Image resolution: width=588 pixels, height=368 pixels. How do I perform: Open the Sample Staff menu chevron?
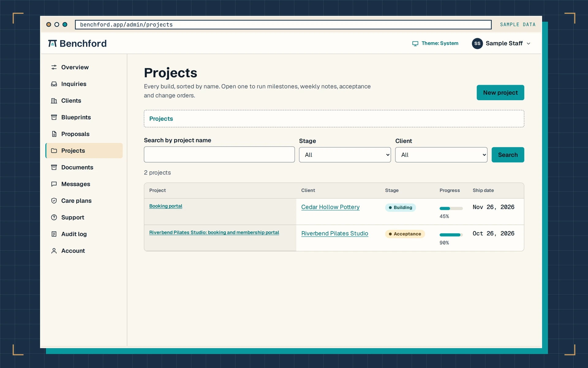[x=528, y=44]
